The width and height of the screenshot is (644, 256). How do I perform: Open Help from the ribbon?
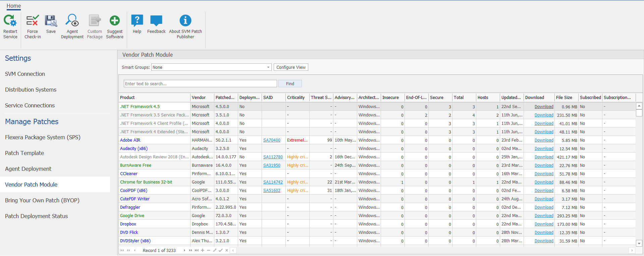click(x=137, y=21)
